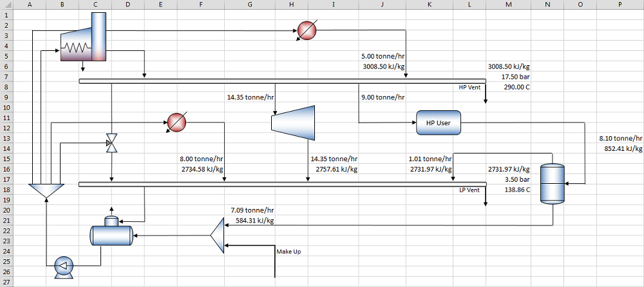Screen dimensions: 644x287
Task: Select row 23 header
Action: pos(6,241)
